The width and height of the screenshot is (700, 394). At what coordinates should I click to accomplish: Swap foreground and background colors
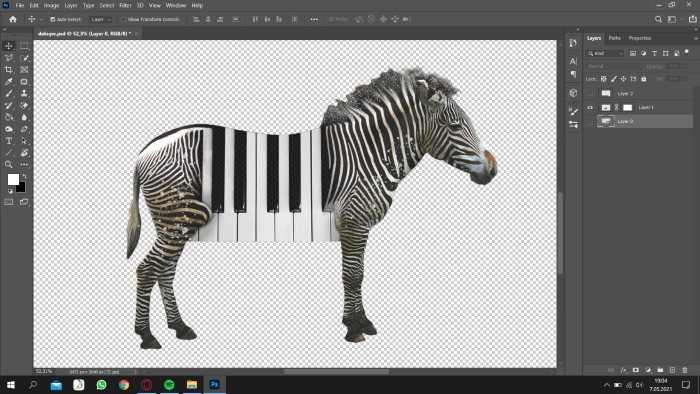24,176
